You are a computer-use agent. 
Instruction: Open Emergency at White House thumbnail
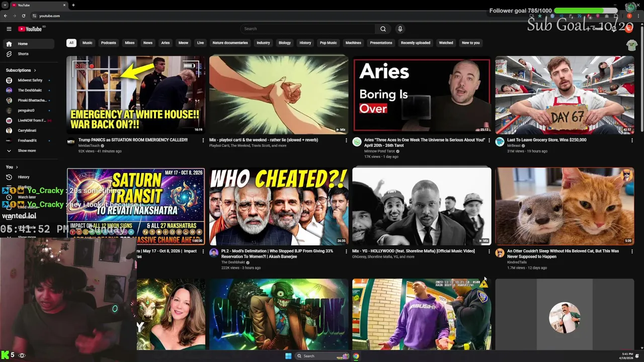pos(136,95)
